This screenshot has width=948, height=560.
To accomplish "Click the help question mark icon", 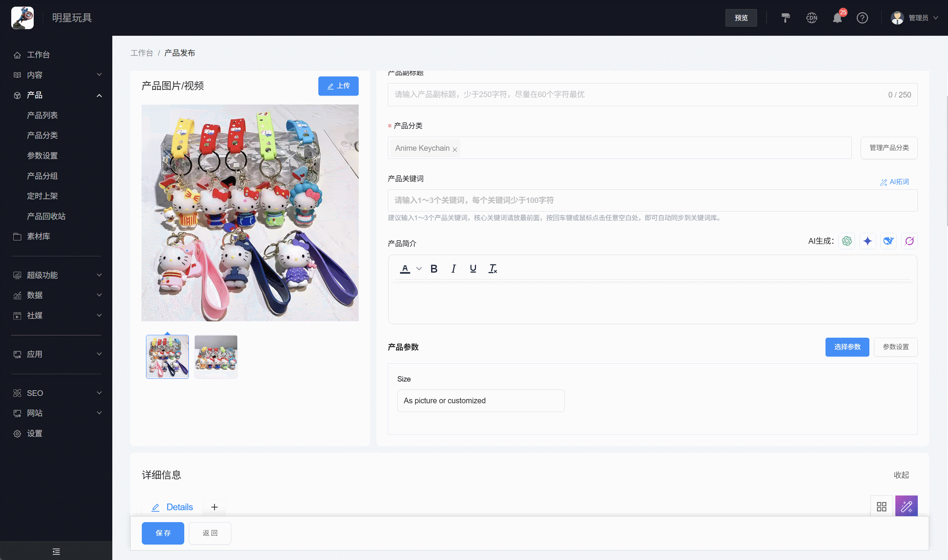I will click(x=862, y=18).
